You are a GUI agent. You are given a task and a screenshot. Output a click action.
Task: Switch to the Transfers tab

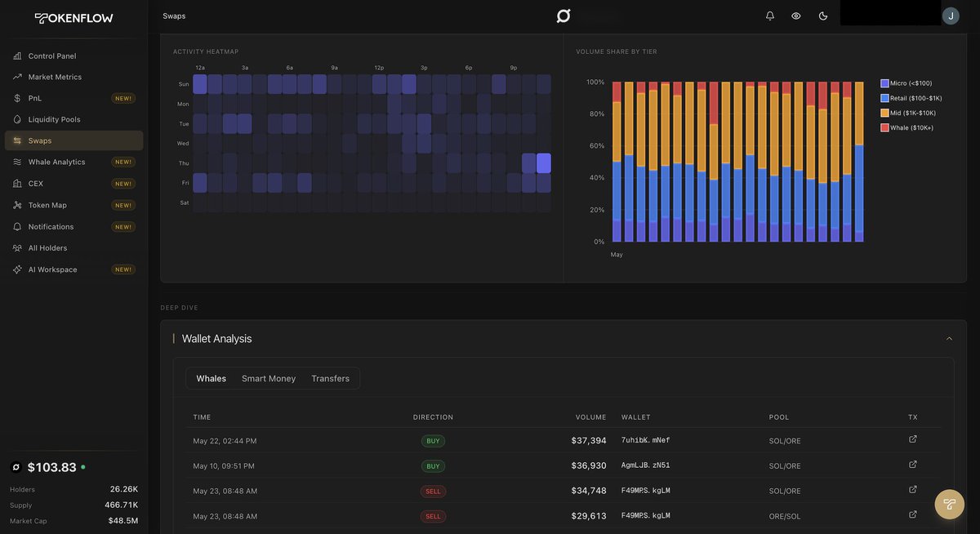(330, 378)
